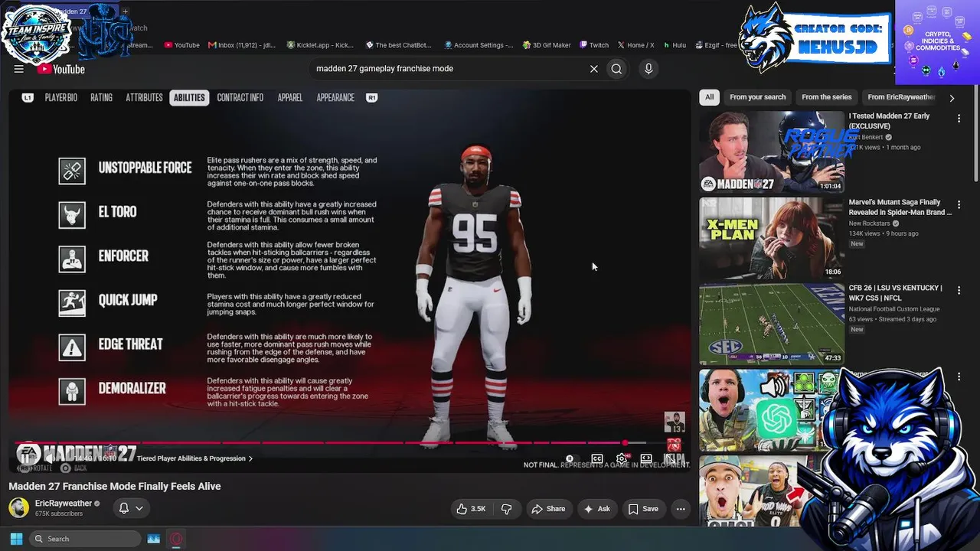The width and height of the screenshot is (980, 551).
Task: Open 'I Tested Madden 27 Early' video thumbnail
Action: [x=771, y=152]
